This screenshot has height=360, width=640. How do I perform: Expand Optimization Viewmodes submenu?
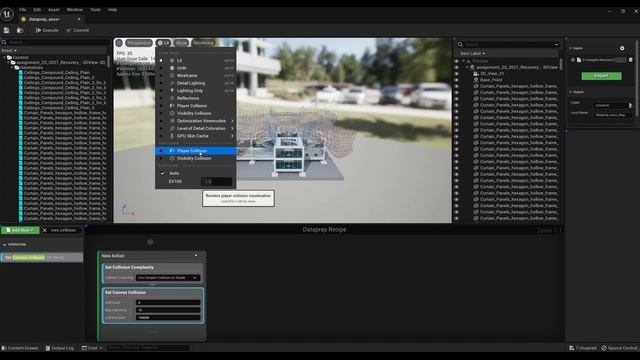(196, 121)
